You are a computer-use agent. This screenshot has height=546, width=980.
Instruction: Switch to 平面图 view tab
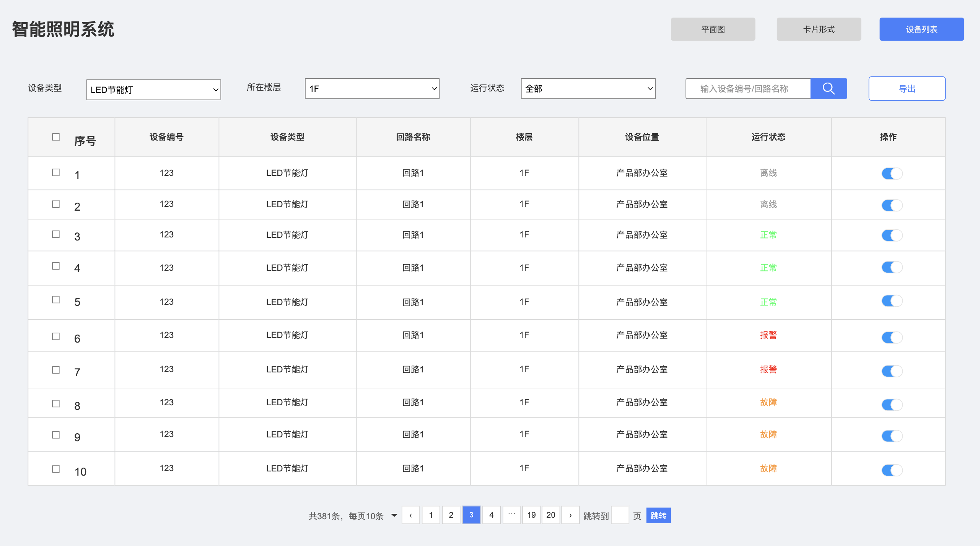point(713,29)
